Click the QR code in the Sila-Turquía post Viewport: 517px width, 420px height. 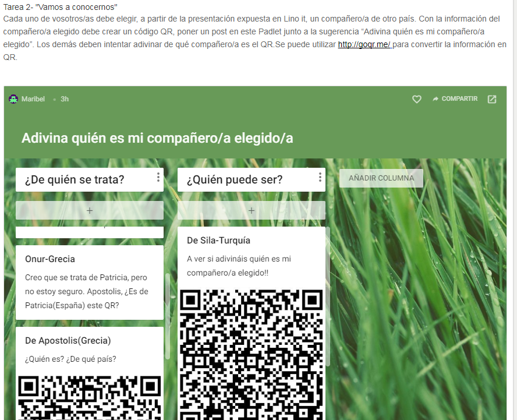click(x=252, y=355)
